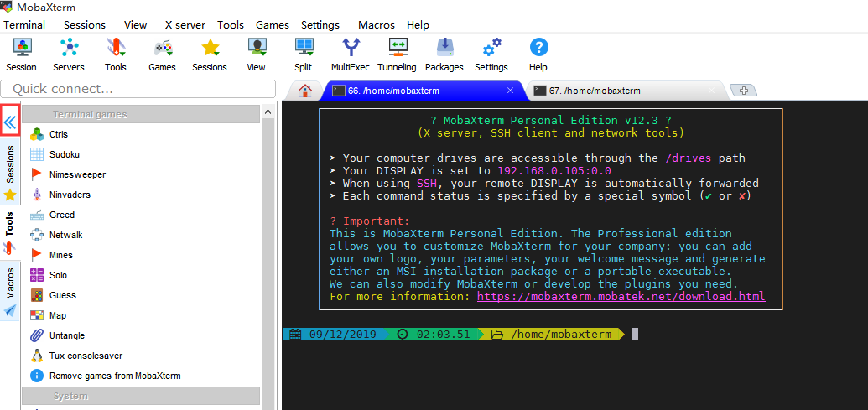Open the Macros menu
868x410 pixels.
pyautogui.click(x=377, y=25)
